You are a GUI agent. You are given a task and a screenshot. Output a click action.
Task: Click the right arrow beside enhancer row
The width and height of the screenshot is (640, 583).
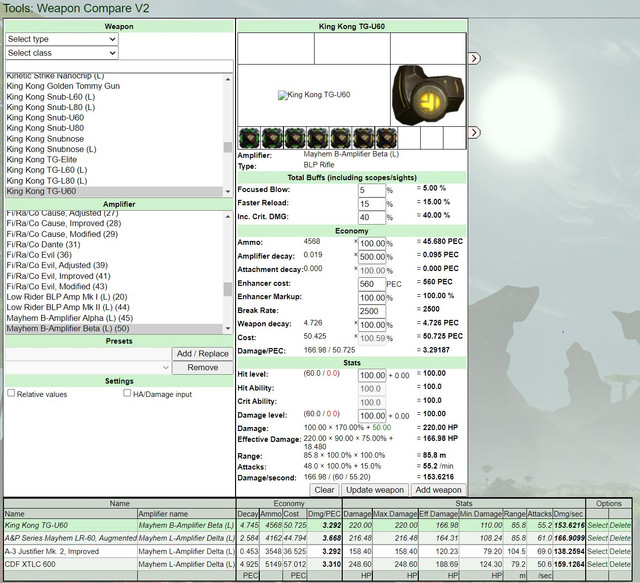[474, 132]
